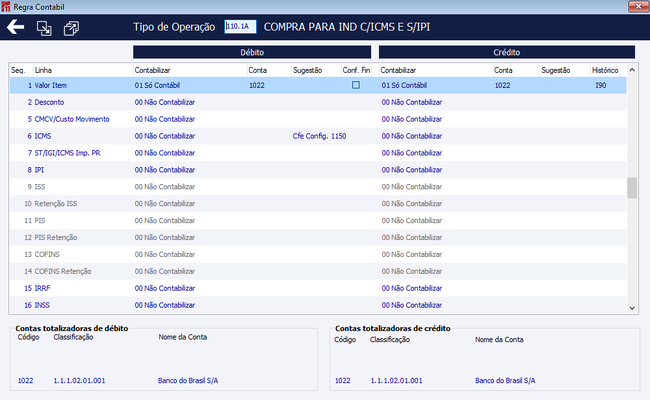This screenshot has width=650, height=400.
Task: Click the vertical scrollbar thumb
Action: click(632, 188)
